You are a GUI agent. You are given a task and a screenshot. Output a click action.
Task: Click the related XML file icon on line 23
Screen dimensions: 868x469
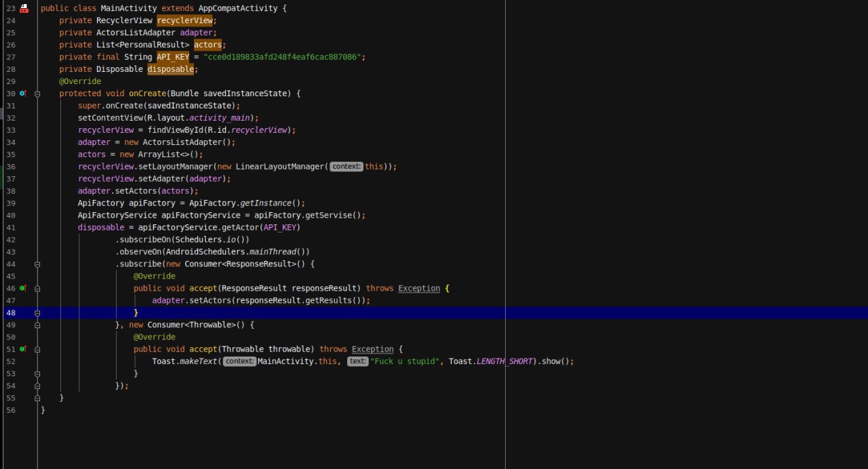pos(24,8)
